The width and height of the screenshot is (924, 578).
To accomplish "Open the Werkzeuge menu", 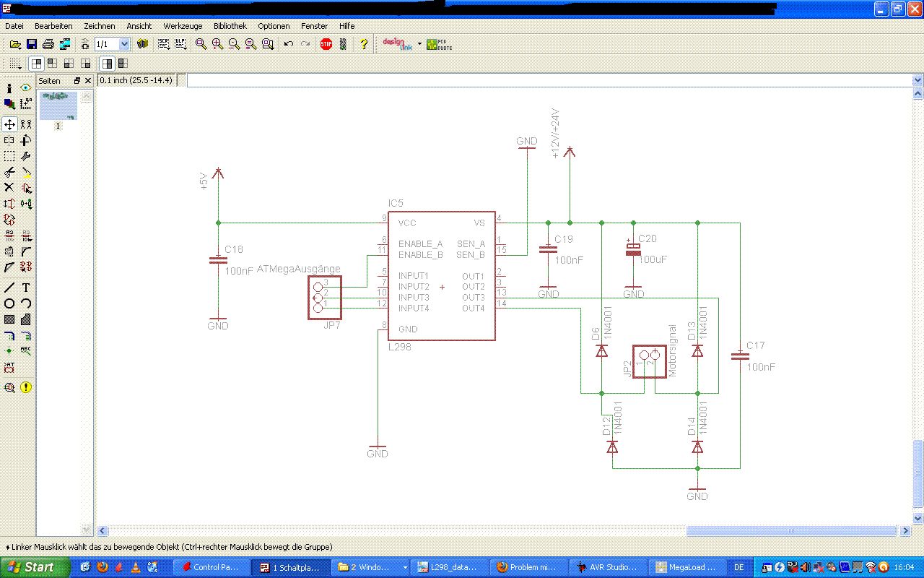I will point(183,26).
